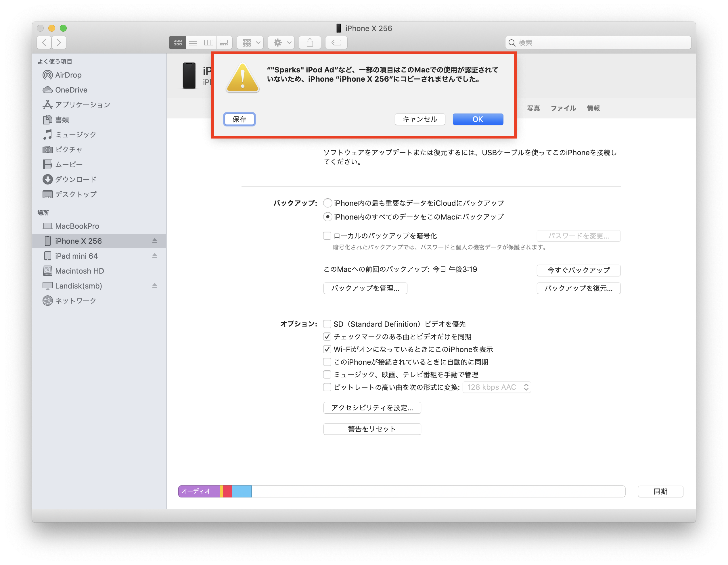Screen dimensions: 728x565
Task: Eject the iPhone X 256 device
Action: pyautogui.click(x=155, y=241)
